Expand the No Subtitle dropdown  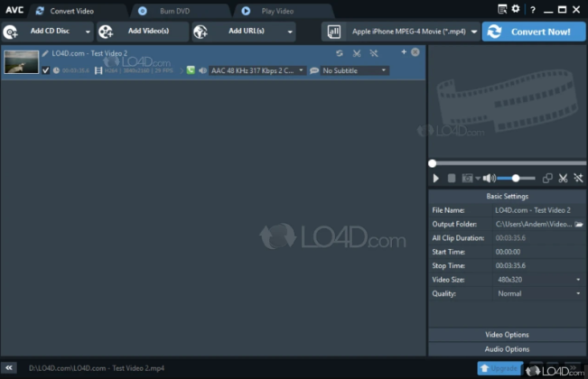[354, 70]
